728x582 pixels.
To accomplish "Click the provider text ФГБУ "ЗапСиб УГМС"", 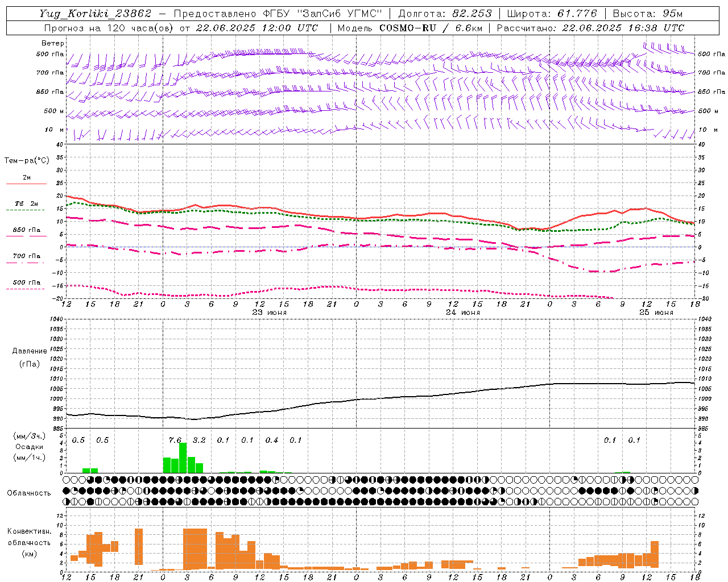I will click(x=322, y=14).
